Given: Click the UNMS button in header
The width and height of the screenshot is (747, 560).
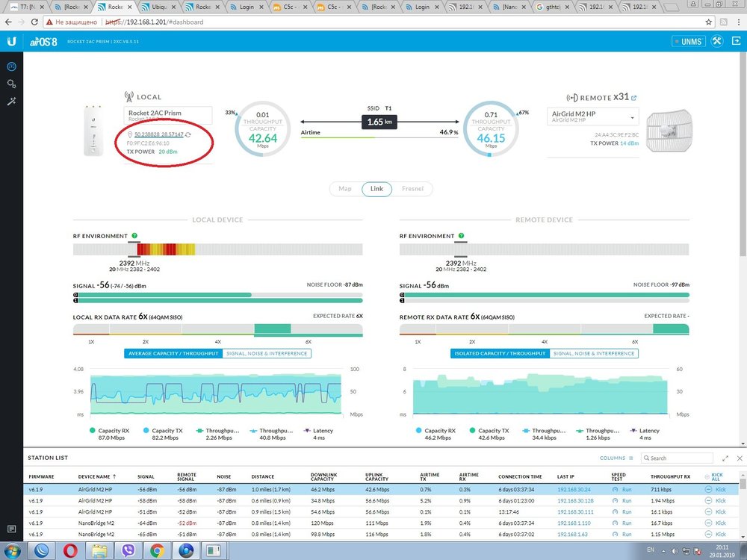Looking at the screenshot, I should coord(686,41).
